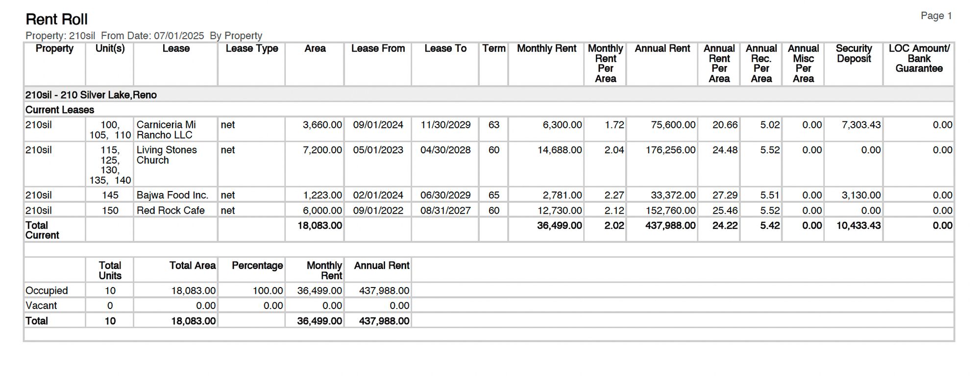
Task: Select the 14,688.00 monthly rent value
Action: pos(560,150)
